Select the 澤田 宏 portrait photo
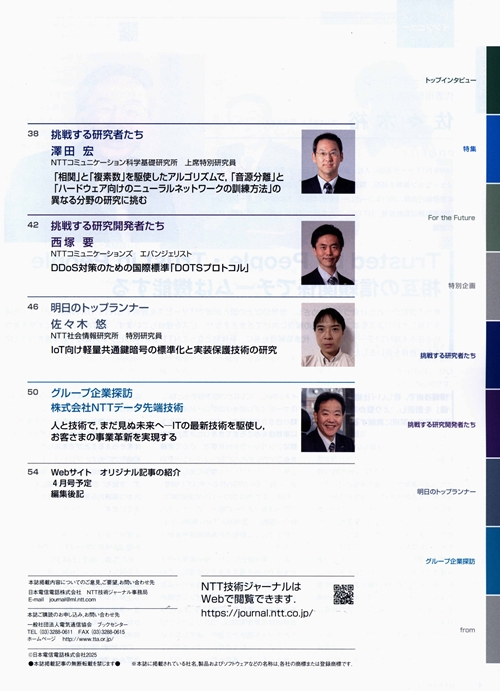This screenshot has height=691, width=500. point(328,161)
